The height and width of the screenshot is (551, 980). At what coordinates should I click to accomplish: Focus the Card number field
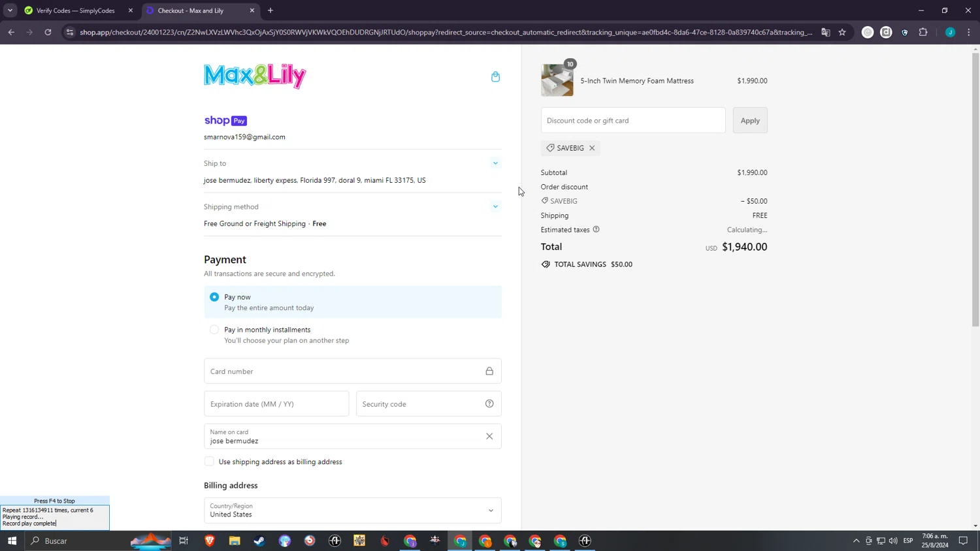[x=353, y=371]
